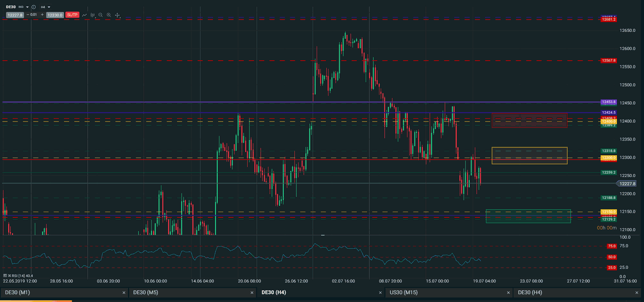Image resolution: width=644 pixels, height=302 pixels.
Task: Select the 12681.2 red price level label
Action: [x=609, y=20]
